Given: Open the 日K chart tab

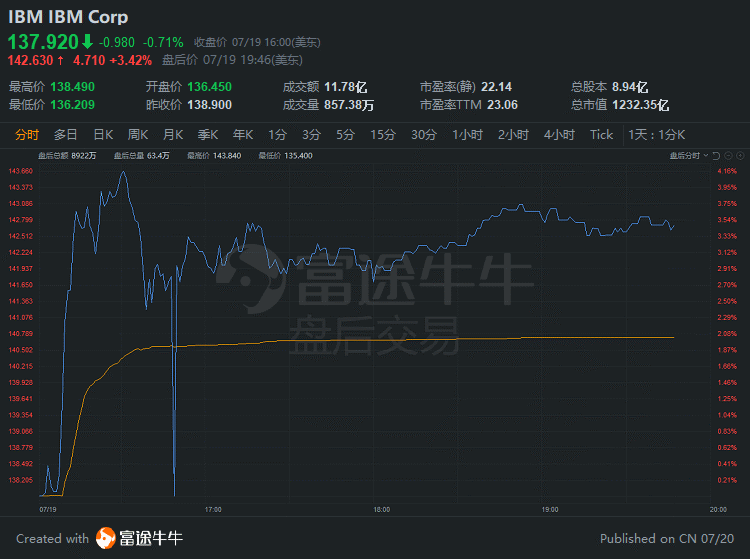Looking at the screenshot, I should coord(103,135).
